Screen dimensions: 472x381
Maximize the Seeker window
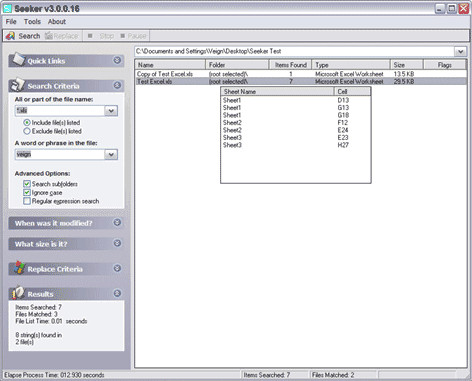[452, 9]
